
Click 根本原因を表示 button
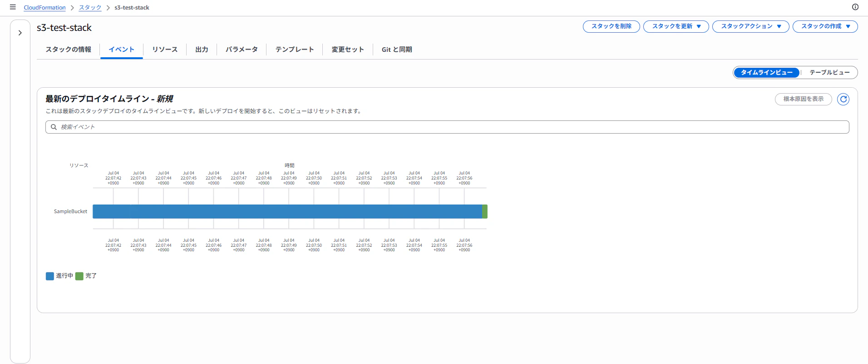tap(803, 99)
